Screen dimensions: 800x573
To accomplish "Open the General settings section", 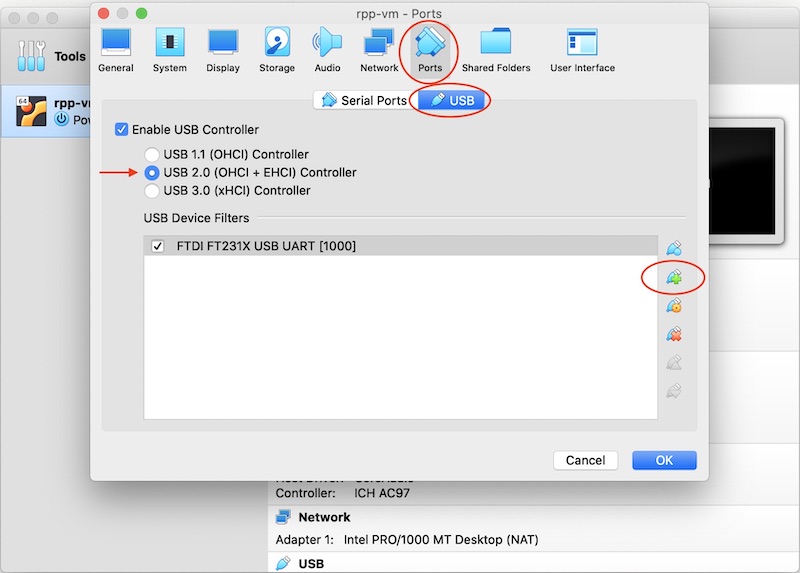I will [x=116, y=50].
